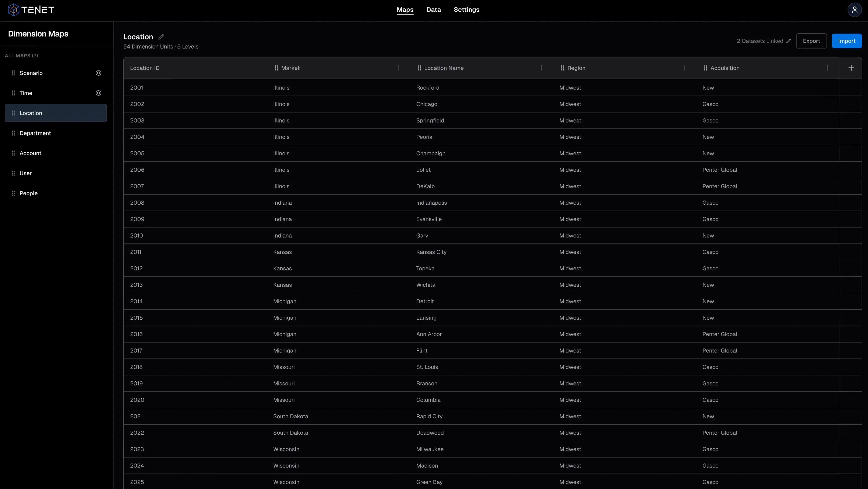Click the Chicago location name cell
Image resolution: width=868 pixels, height=489 pixels.
[427, 104]
